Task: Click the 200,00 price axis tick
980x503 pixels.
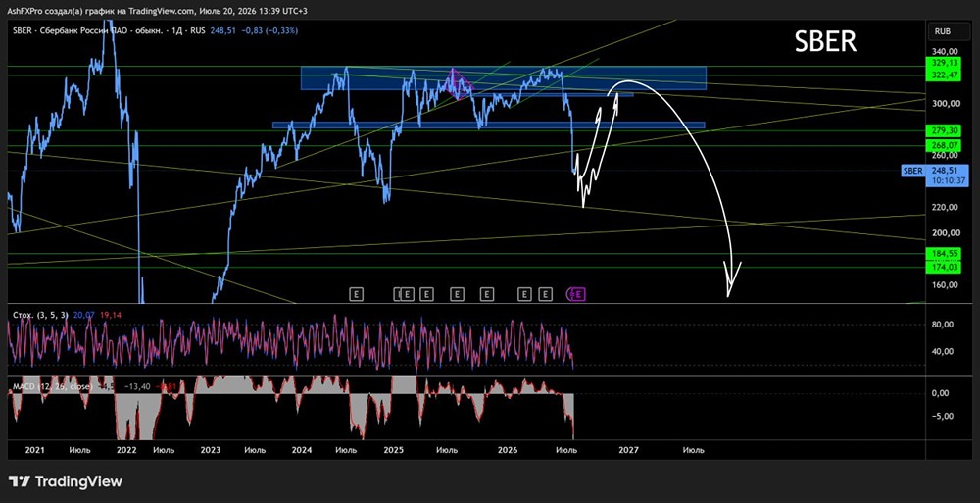Action: tap(945, 232)
